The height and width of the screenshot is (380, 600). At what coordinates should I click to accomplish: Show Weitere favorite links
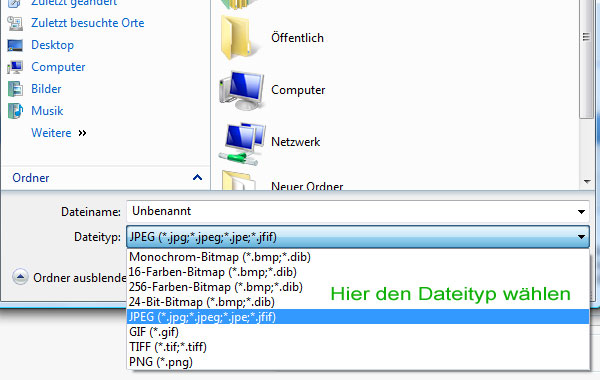point(59,133)
